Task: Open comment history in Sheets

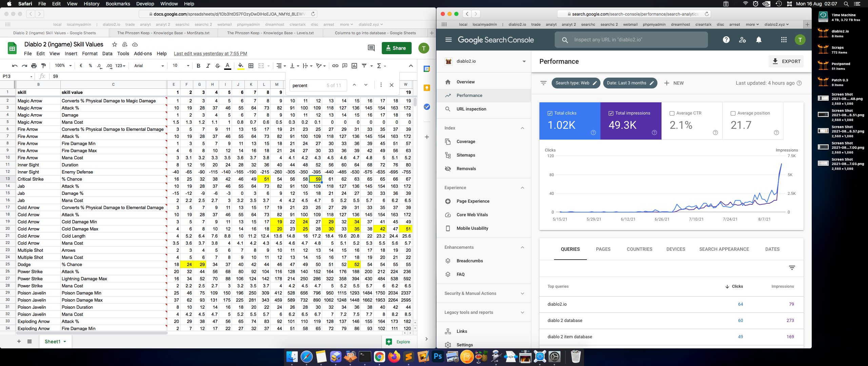Action: coord(371,48)
